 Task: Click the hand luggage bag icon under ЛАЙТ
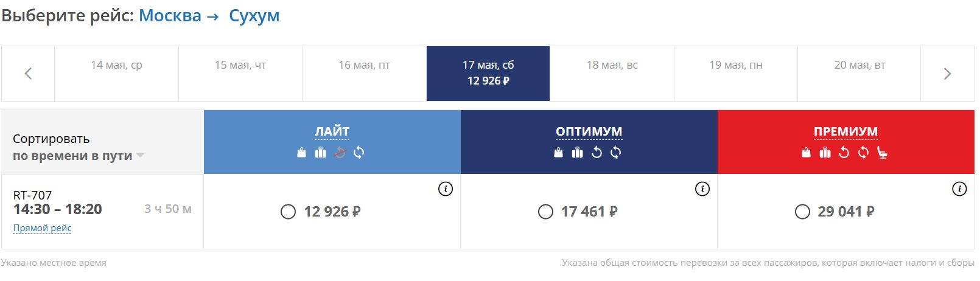tap(301, 153)
